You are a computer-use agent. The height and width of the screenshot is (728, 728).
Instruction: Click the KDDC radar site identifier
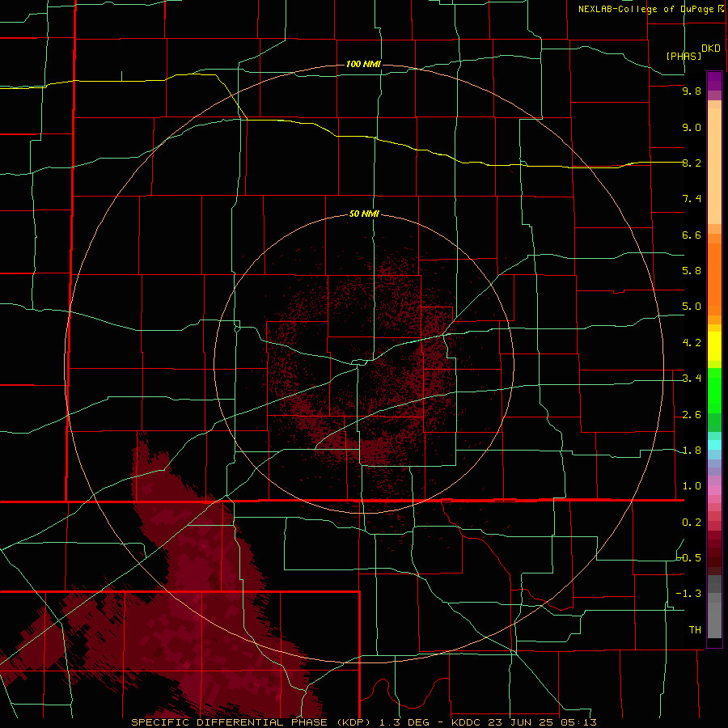(466, 722)
